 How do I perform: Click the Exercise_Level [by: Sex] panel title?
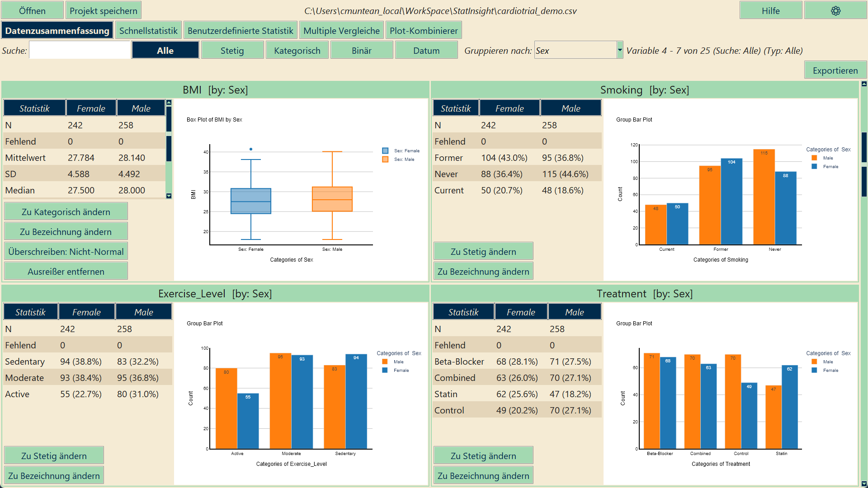coord(215,293)
